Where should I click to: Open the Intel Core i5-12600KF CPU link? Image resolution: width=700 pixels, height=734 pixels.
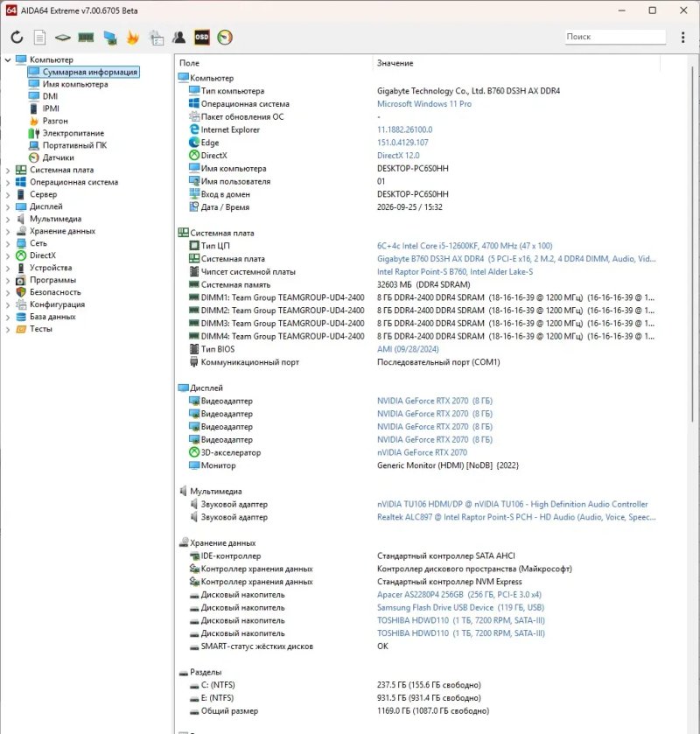[x=465, y=246]
